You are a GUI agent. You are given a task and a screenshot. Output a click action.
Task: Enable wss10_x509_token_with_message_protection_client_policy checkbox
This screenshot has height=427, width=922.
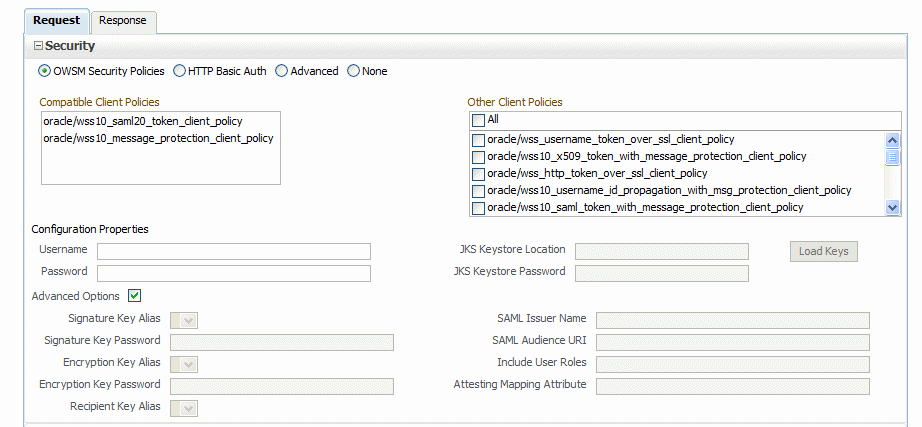tap(479, 157)
